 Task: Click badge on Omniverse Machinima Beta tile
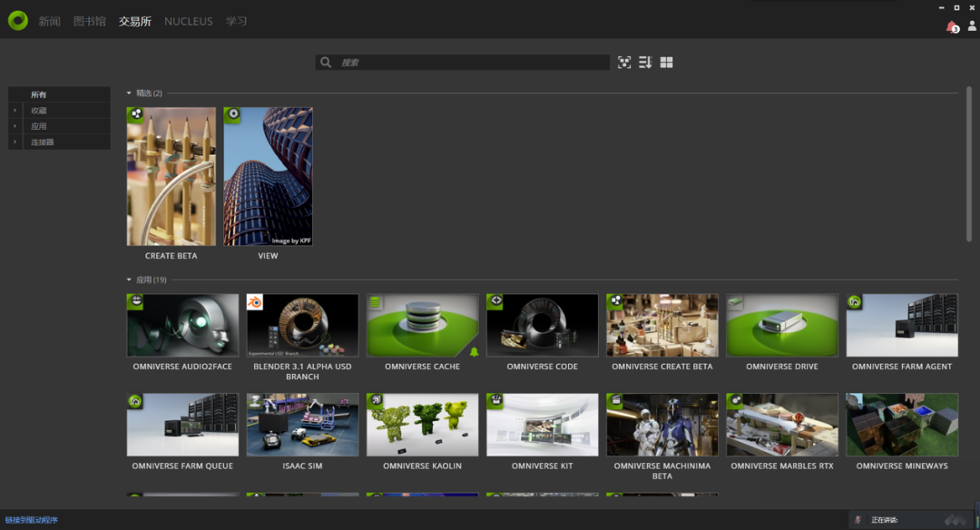[615, 400]
